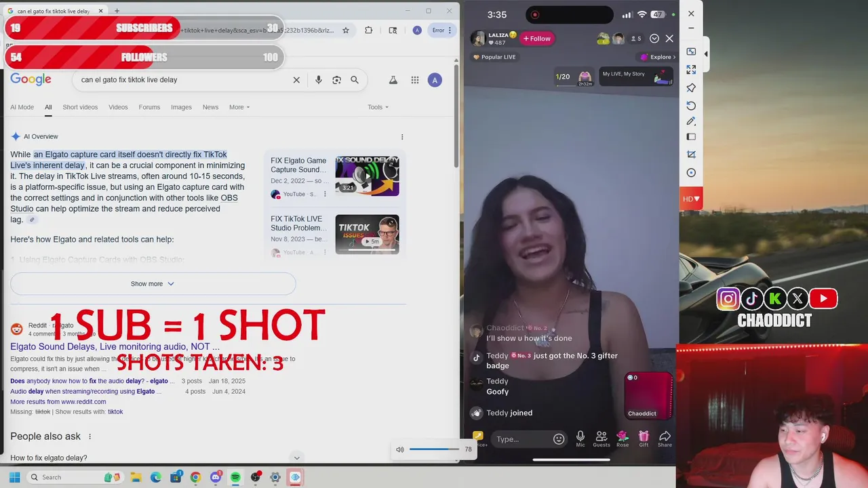Click the magnifier search button in Google search box
Viewport: 868px width, 488px height.
[354, 80]
